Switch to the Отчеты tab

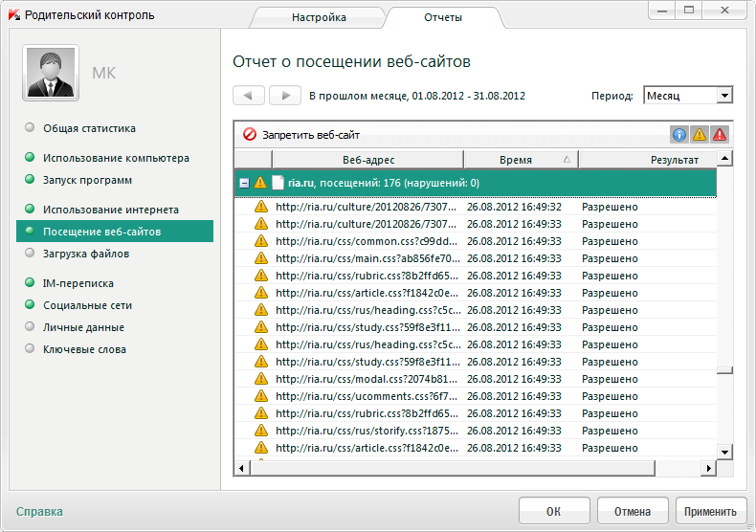[x=443, y=17]
